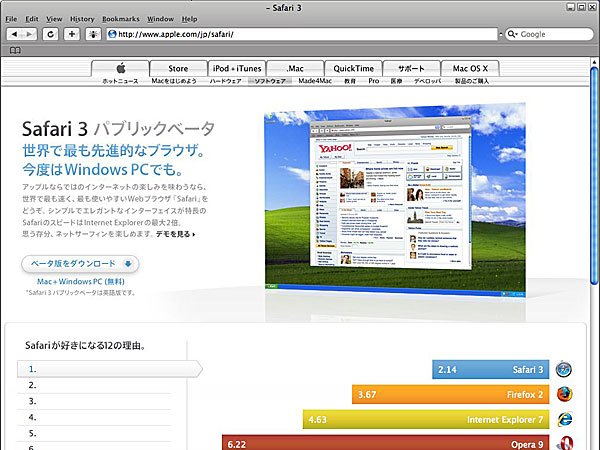600x450 pixels.
Task: Click the blue Safari 3 2.14 bar
Action: (491, 370)
